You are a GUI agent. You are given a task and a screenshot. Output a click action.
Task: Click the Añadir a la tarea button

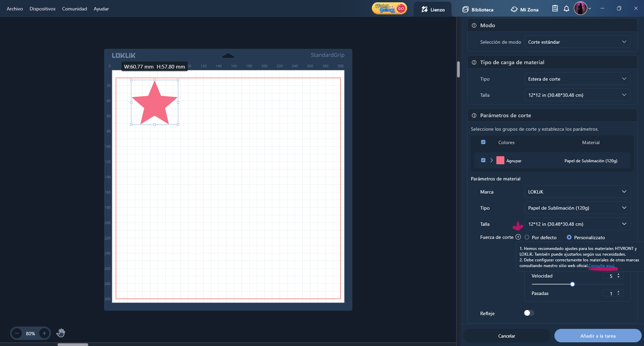pyautogui.click(x=598, y=336)
